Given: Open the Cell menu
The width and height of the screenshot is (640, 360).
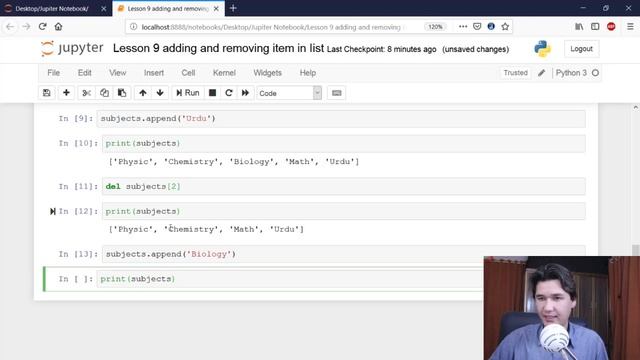Looking at the screenshot, I should (188, 73).
